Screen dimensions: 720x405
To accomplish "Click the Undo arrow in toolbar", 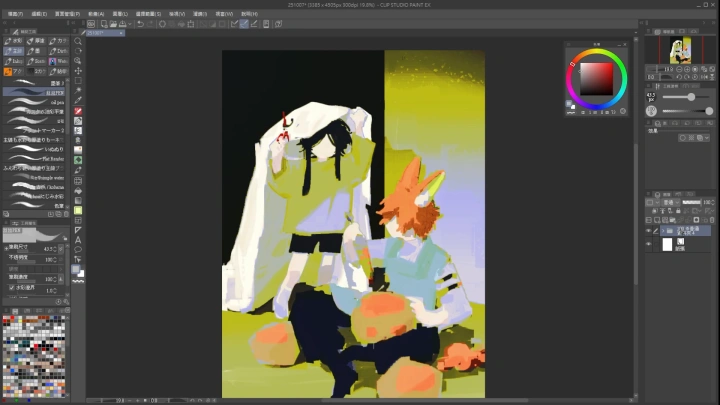I will click(140, 24).
